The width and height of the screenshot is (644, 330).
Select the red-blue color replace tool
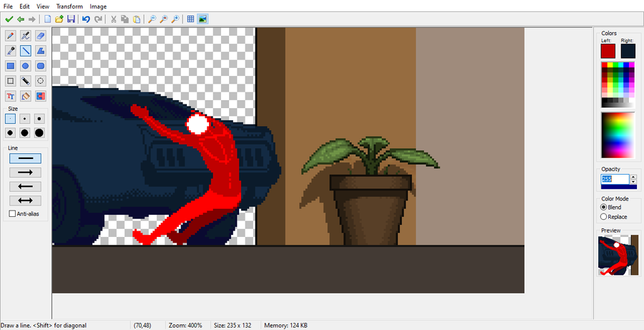point(40,96)
